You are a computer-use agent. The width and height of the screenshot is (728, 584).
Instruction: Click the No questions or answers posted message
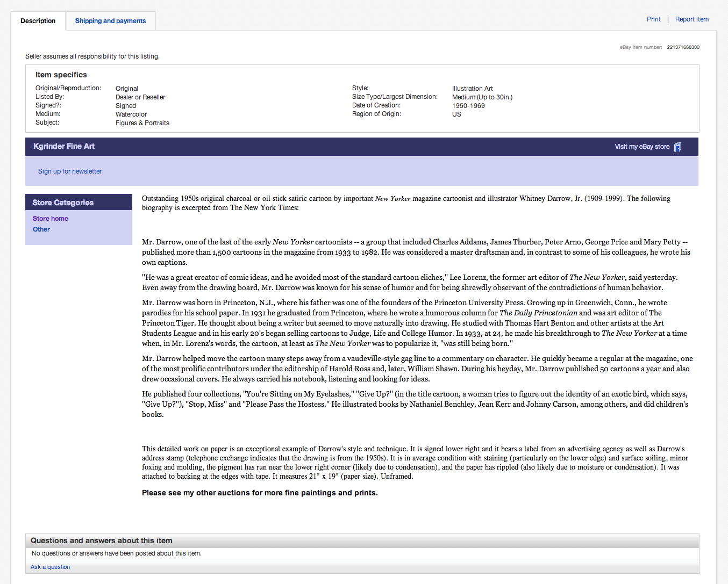pos(117,553)
